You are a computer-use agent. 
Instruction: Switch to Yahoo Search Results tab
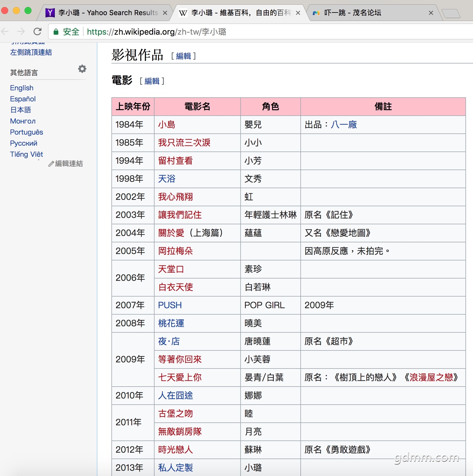pos(105,13)
